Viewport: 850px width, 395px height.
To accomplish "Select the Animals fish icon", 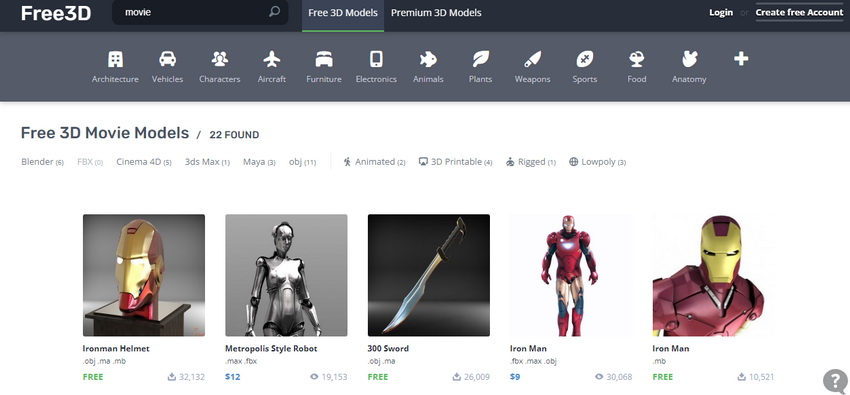I will click(428, 59).
